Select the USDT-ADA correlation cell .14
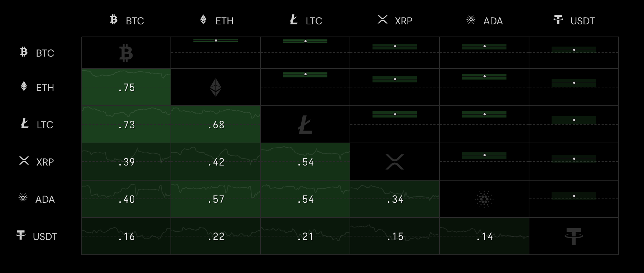644x273 pixels. (x=484, y=236)
